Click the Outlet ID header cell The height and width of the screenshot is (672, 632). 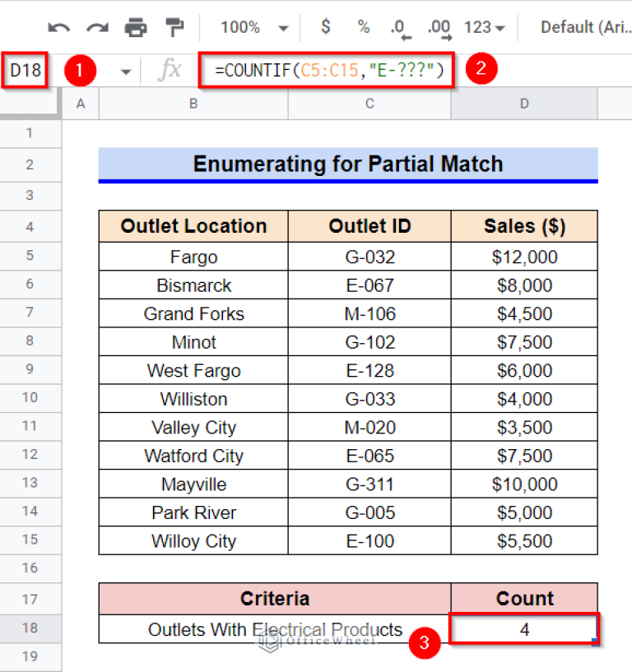pyautogui.click(x=369, y=226)
